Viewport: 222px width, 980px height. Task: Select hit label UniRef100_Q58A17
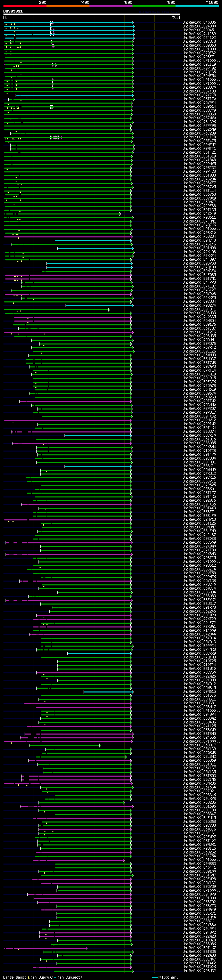199,745
